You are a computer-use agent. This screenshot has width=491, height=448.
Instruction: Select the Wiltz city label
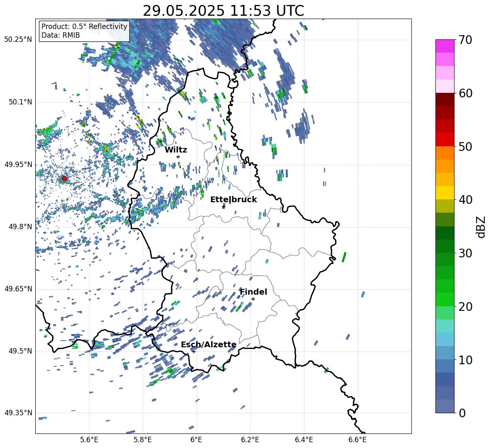(176, 150)
